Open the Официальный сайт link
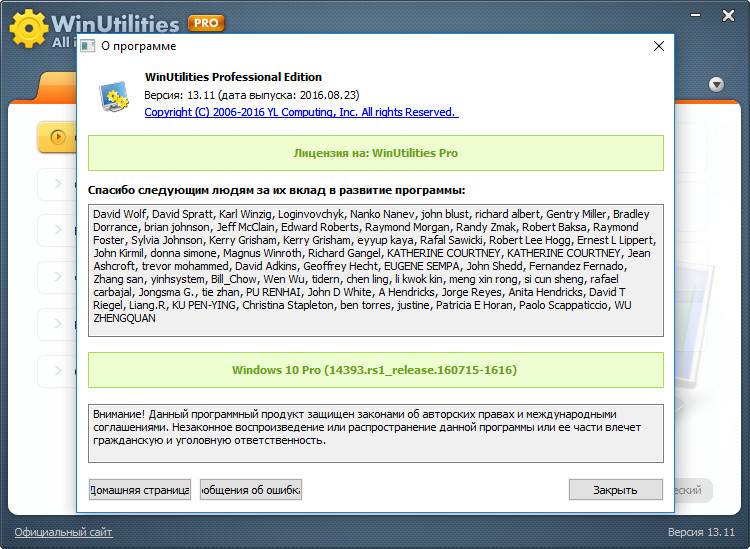Screen dimensions: 750x549 coord(63,532)
